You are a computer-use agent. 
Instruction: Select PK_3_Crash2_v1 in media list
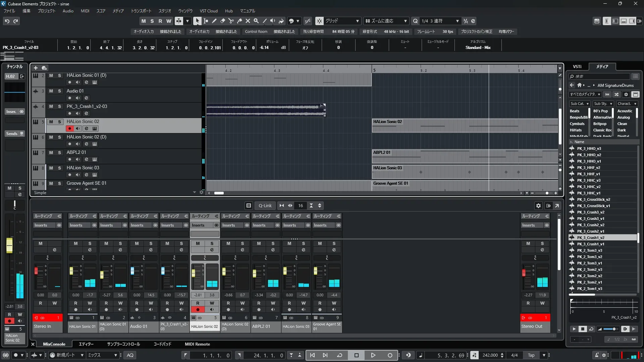(590, 231)
